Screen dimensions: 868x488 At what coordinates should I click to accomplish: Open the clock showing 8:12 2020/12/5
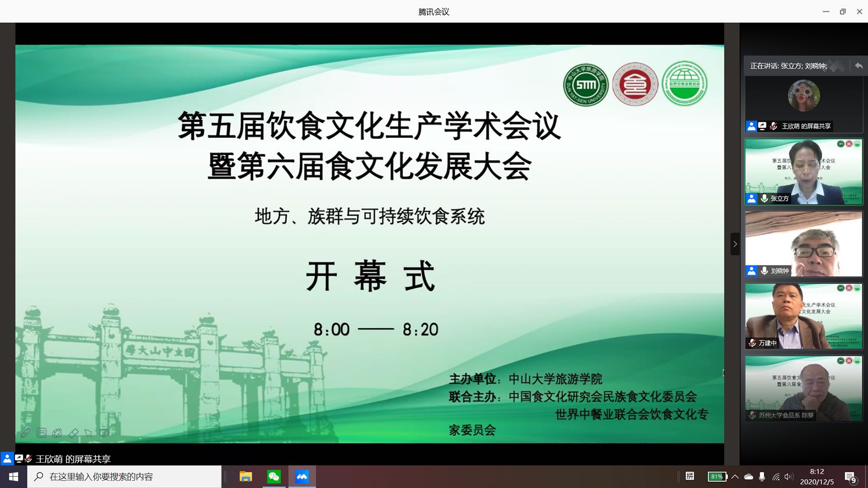(x=817, y=477)
